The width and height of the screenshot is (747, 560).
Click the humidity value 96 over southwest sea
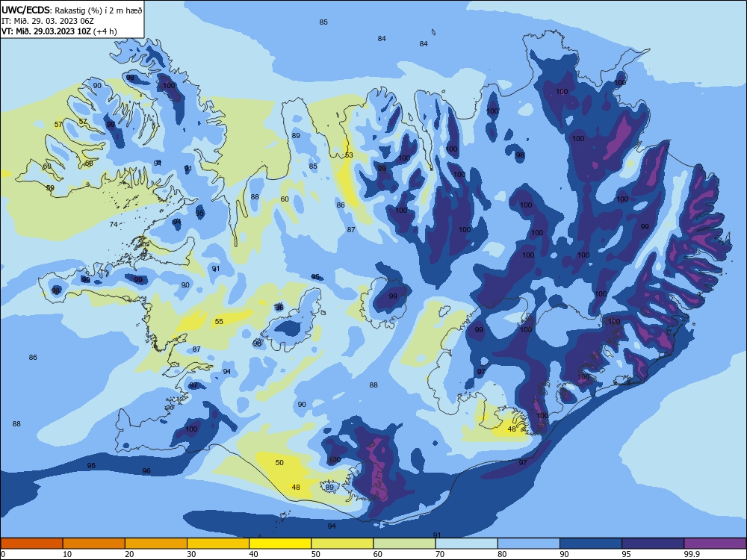click(x=146, y=470)
